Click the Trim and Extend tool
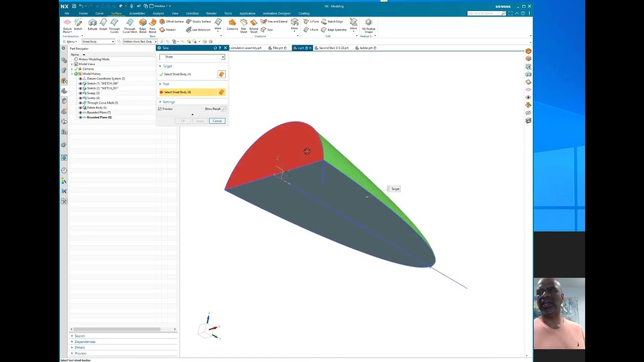Viewport: 644px width, 362px height. (x=274, y=22)
